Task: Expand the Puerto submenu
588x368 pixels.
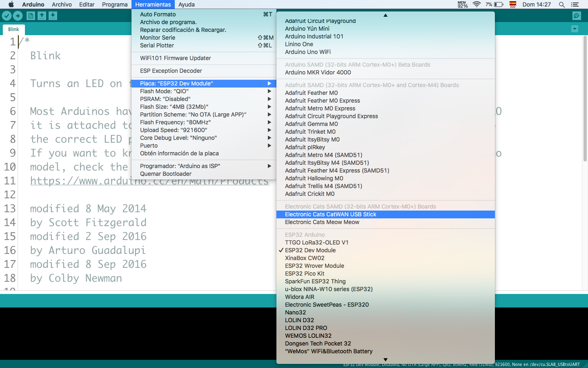Action: point(204,146)
